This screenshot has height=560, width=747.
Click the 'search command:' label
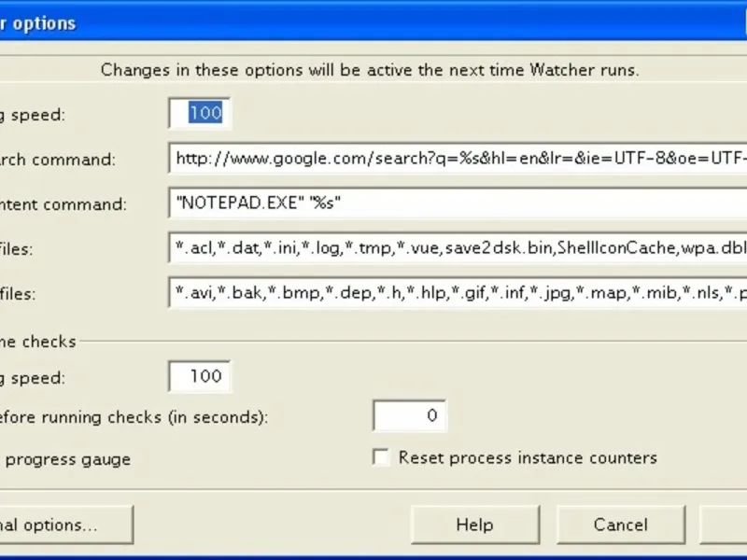(58, 160)
